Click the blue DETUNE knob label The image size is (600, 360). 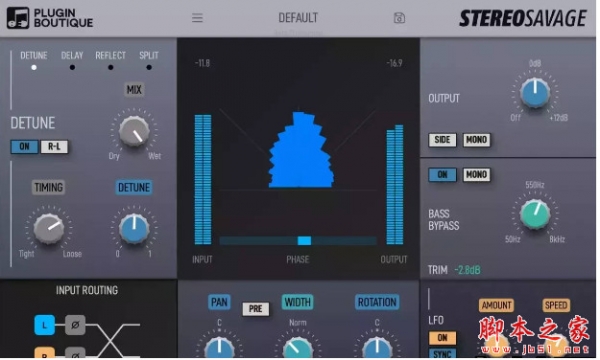134,187
